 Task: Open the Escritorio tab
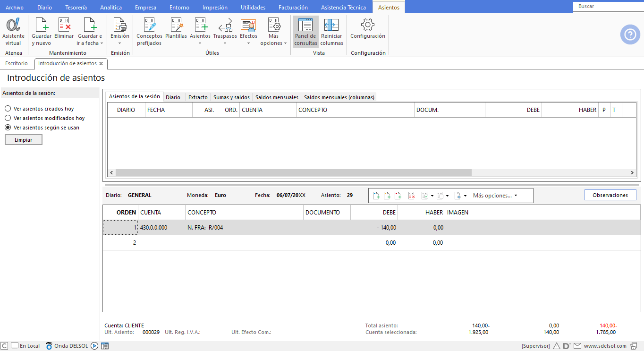pos(17,63)
